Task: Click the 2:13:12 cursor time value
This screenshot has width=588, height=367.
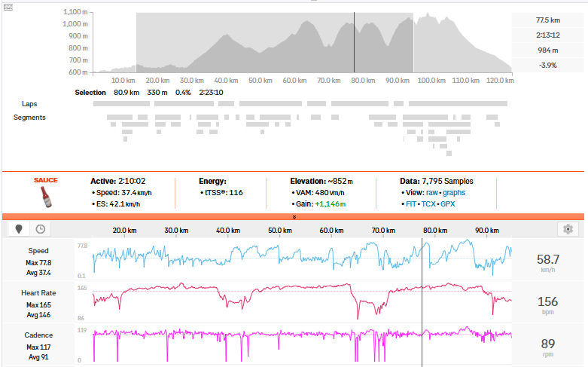Action: tap(548, 35)
